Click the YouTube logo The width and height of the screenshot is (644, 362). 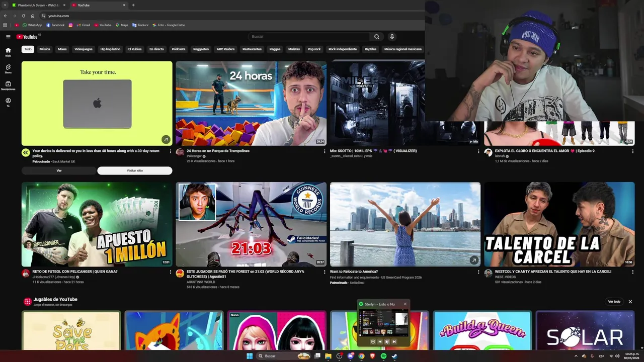pos(27,37)
